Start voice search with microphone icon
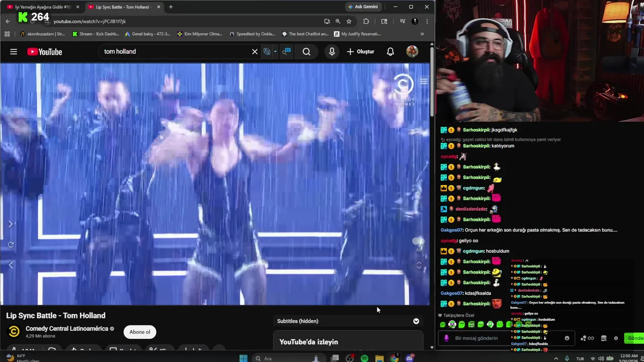This screenshot has height=362, width=644. 332,51
